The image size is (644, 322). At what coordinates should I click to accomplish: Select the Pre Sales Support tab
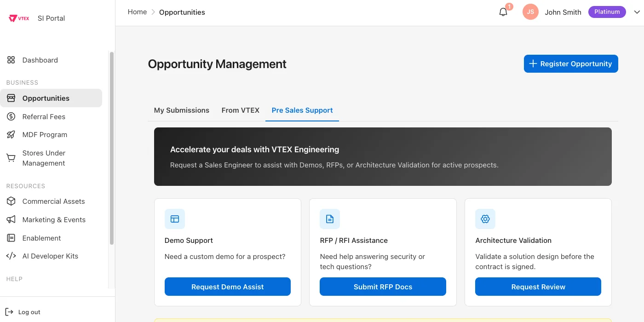tap(302, 110)
